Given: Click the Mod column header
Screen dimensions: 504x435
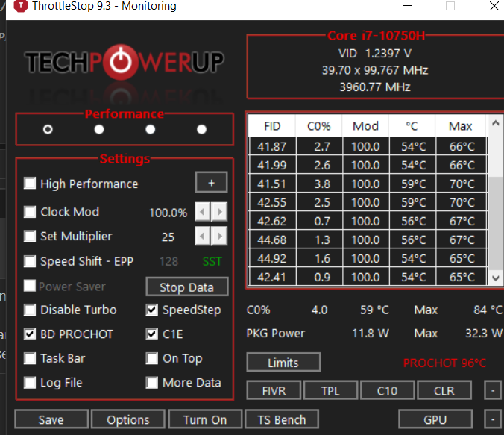Looking at the screenshot, I should click(365, 126).
